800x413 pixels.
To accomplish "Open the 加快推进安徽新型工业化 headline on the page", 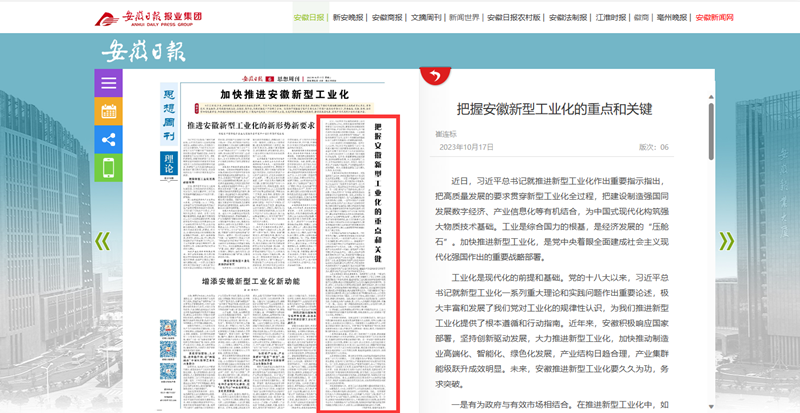I will 283,95.
